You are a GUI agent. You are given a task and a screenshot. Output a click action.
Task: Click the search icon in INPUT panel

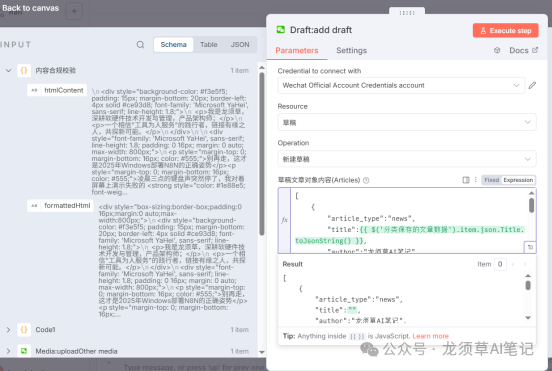(140, 45)
